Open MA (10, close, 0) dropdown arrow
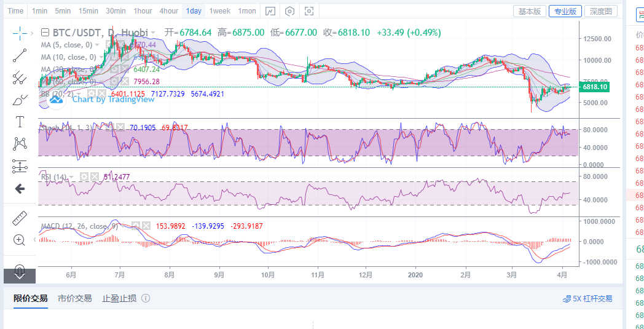644x329 pixels. click(101, 57)
